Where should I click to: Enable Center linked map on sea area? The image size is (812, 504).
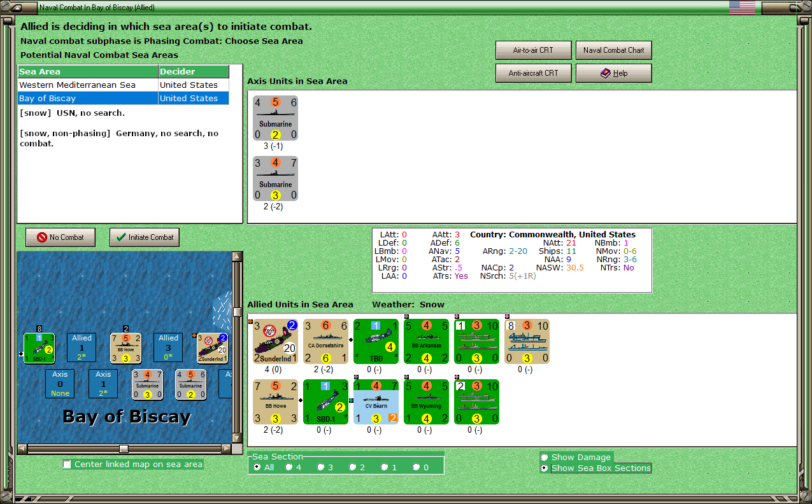(132, 464)
